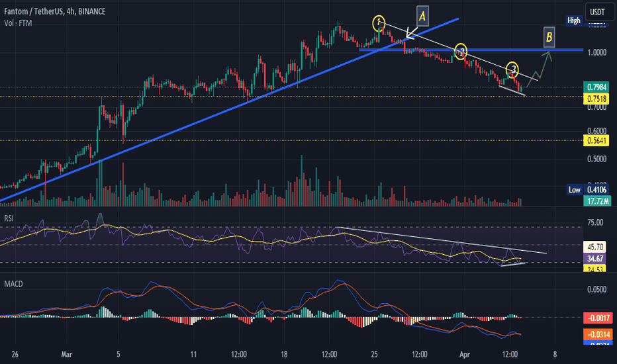Select the Vol · FTM indicator label
Image resolution: width=617 pixels, height=364 pixels.
tap(18, 23)
